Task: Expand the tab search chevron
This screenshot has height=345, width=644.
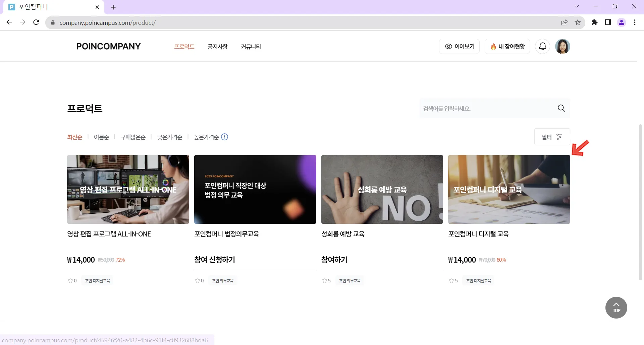Action: [x=577, y=6]
